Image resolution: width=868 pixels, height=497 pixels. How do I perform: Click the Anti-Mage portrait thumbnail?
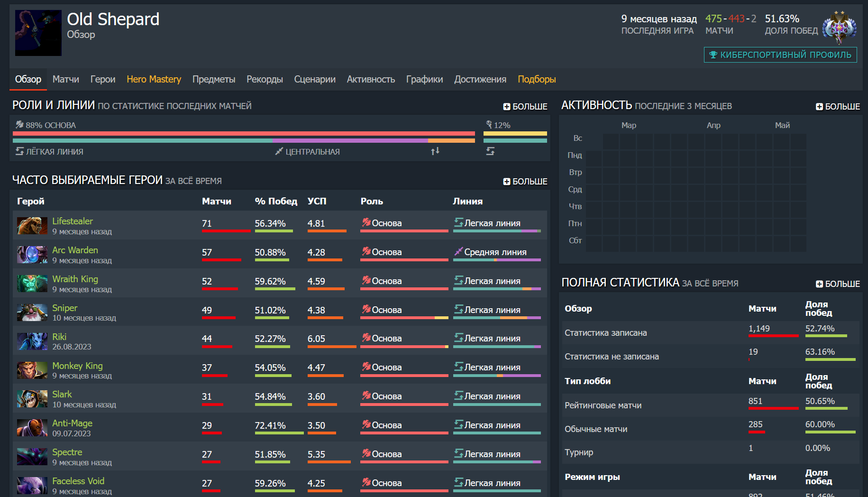tap(32, 428)
